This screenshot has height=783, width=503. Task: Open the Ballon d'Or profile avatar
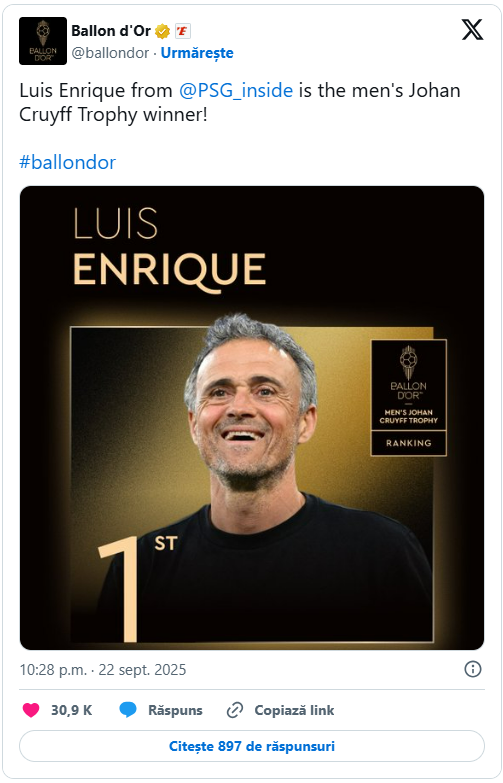[42, 41]
